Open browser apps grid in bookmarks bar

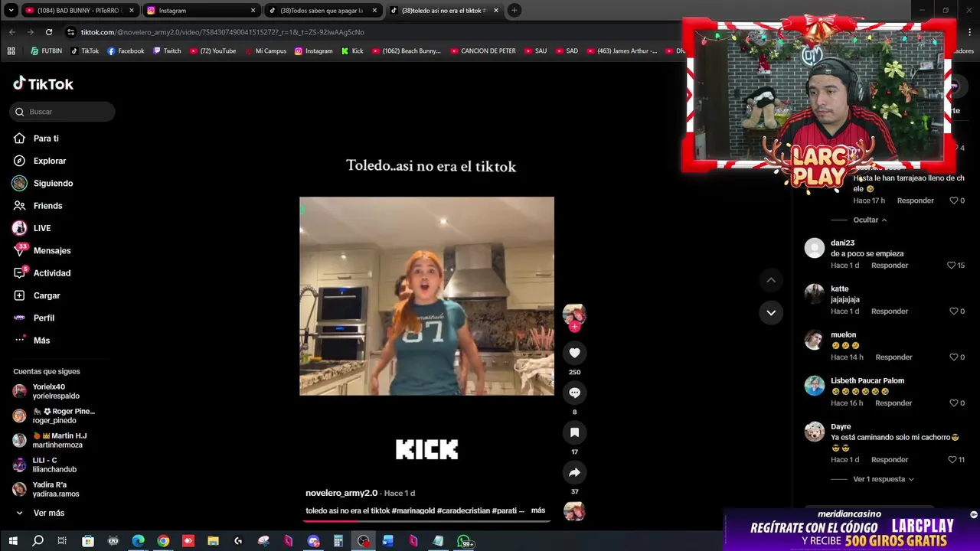pyautogui.click(x=11, y=51)
